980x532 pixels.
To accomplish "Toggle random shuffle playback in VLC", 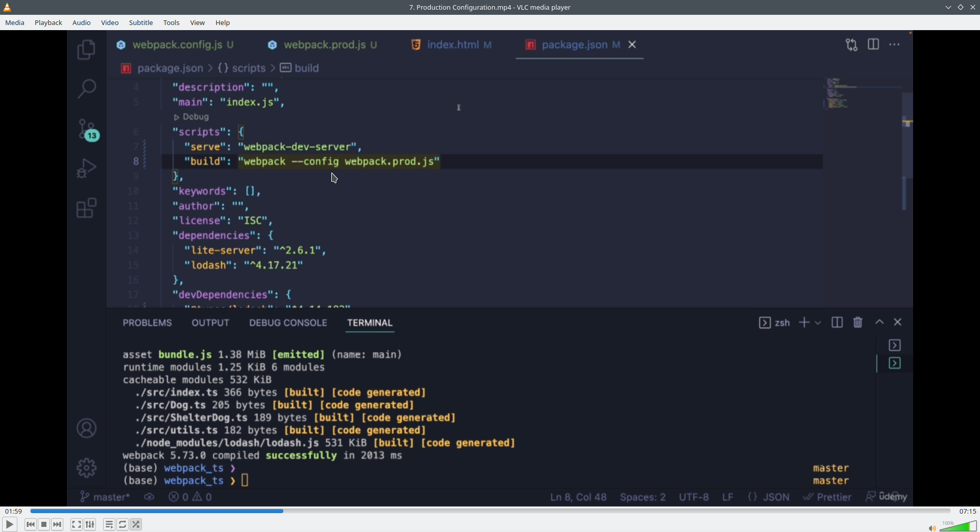I will pyautogui.click(x=136, y=524).
